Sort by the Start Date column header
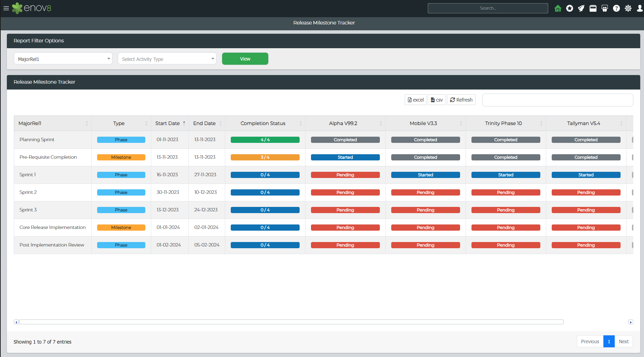Image resolution: width=644 pixels, height=357 pixels. click(x=170, y=123)
